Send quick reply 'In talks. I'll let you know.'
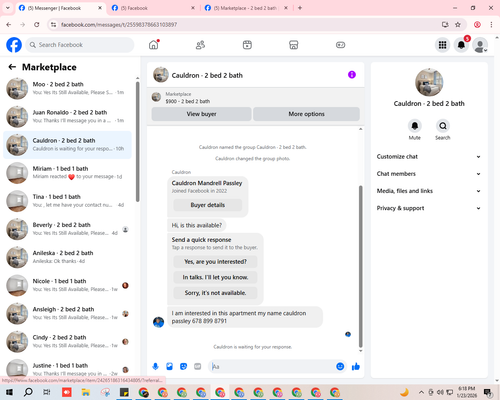 pyautogui.click(x=215, y=277)
